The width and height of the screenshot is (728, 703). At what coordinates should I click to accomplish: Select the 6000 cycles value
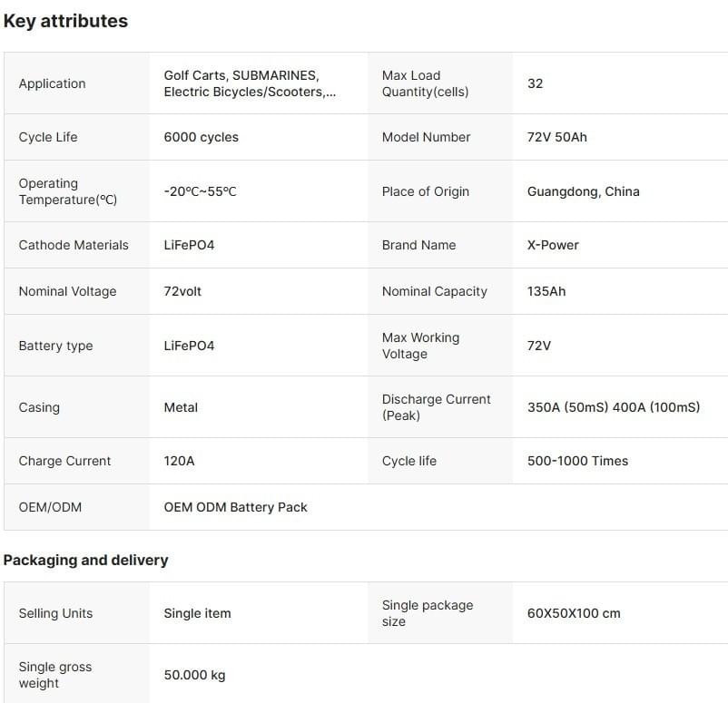(x=201, y=137)
